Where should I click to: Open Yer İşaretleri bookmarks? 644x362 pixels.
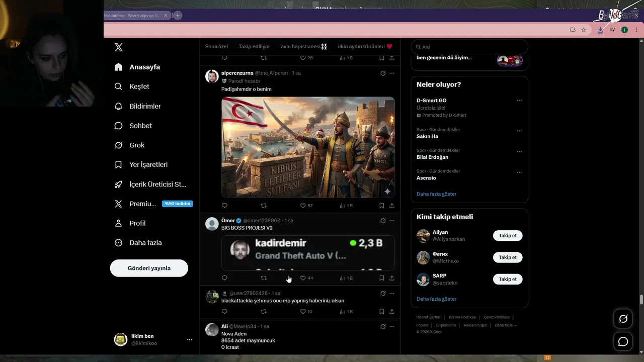[141, 164]
